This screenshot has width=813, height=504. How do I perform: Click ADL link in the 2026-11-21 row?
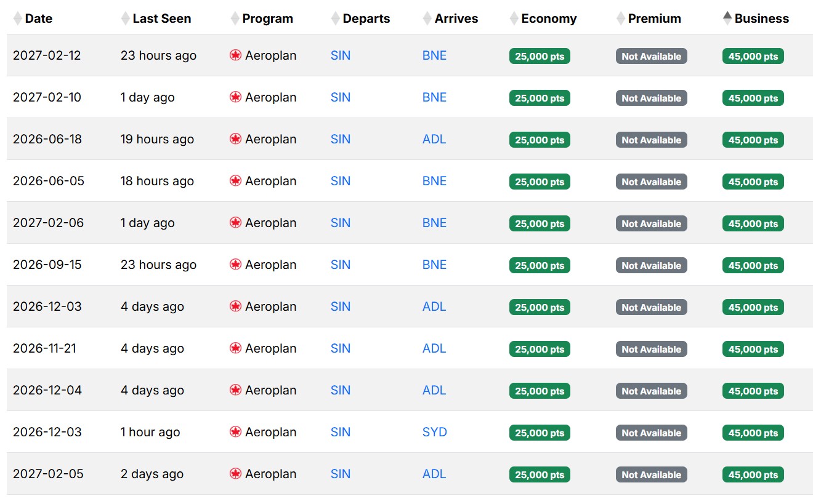tap(434, 348)
